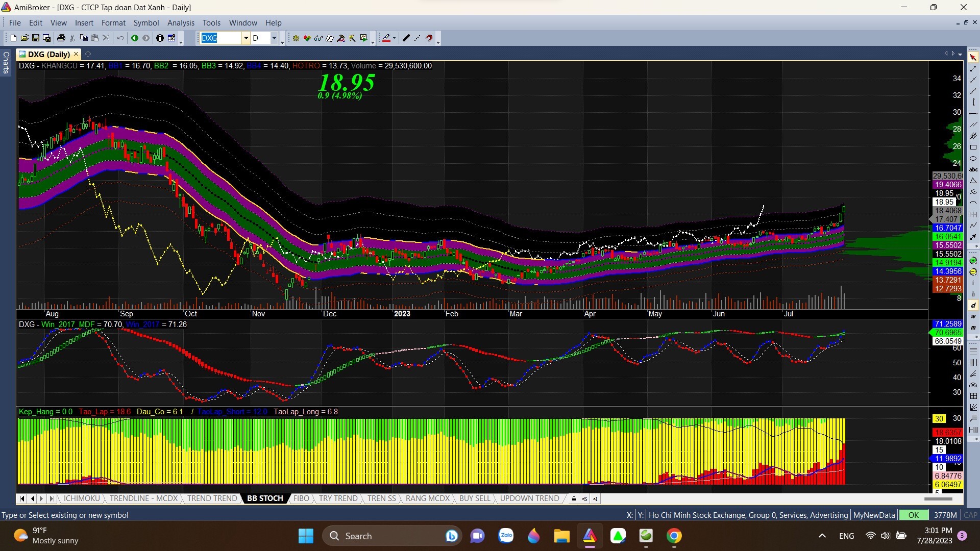
Task: Click the taskbar Search box
Action: (392, 536)
